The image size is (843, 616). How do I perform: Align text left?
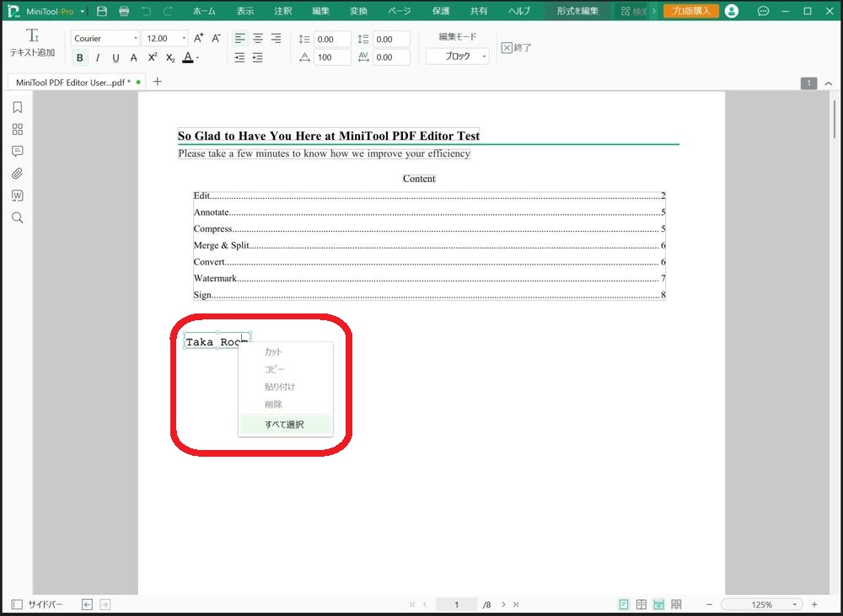[x=239, y=38]
